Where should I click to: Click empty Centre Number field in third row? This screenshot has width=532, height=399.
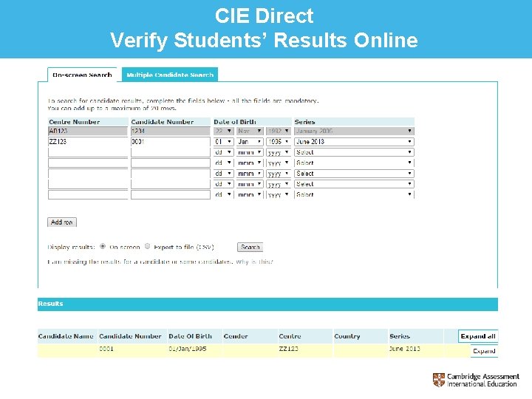(x=88, y=152)
